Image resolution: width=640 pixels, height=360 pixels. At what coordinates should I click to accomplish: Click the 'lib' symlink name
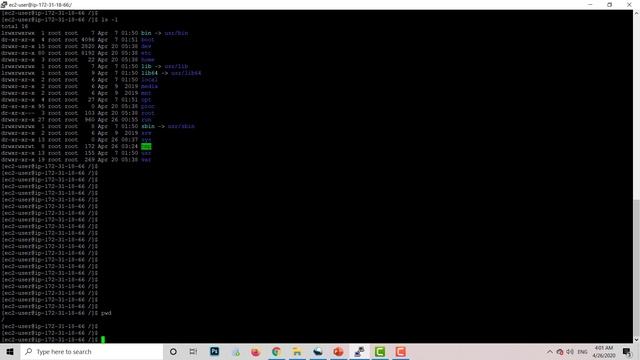click(146, 66)
